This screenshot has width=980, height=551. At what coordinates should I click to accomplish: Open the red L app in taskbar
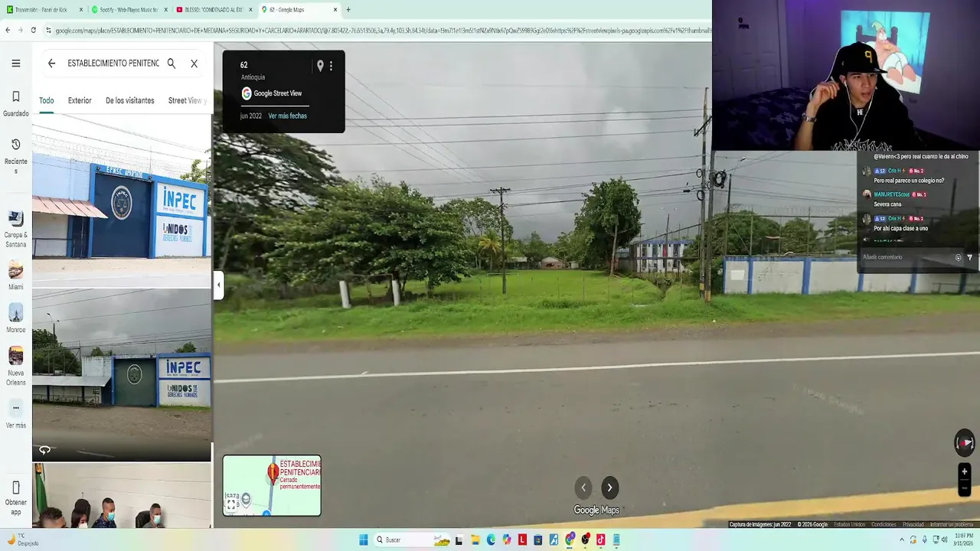tap(523, 540)
